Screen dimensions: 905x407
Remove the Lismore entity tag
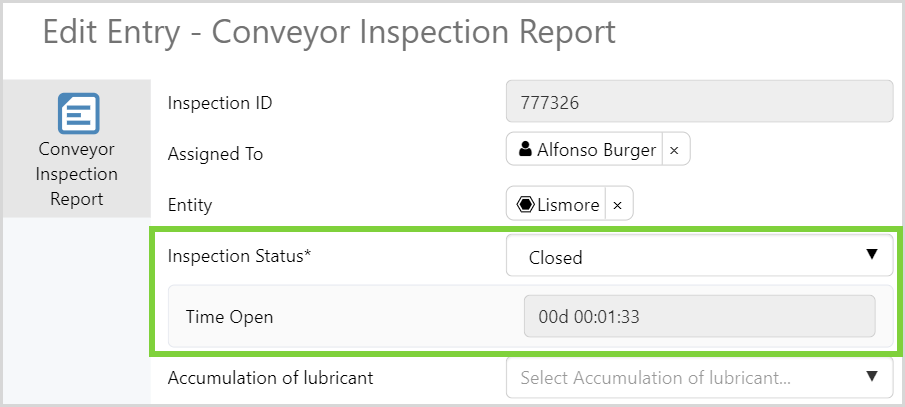[617, 205]
